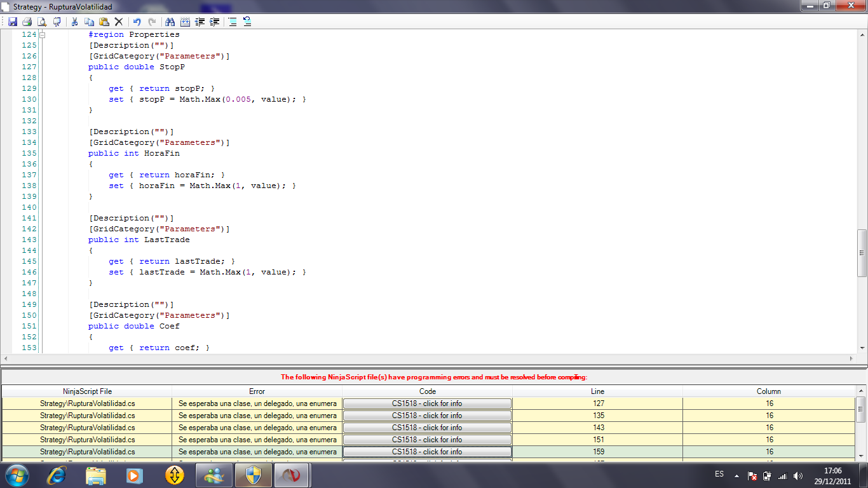Image resolution: width=868 pixels, height=488 pixels.
Task: Click "public int LastTrade" in the code
Action: coord(139,240)
